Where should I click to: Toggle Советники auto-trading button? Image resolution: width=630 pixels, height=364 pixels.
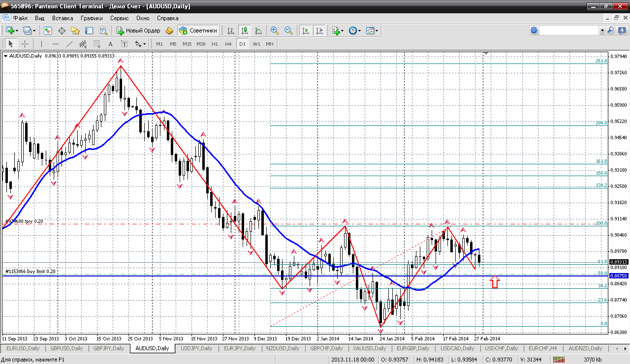click(x=198, y=30)
